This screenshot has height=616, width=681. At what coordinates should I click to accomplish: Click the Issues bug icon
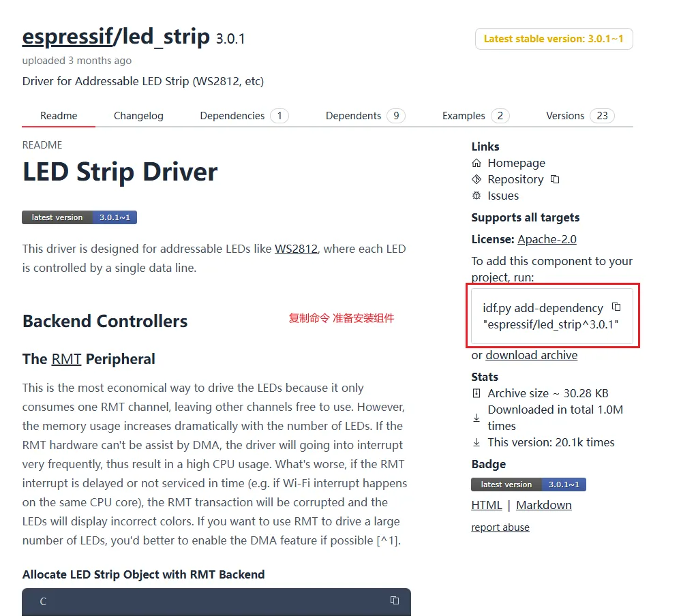476,196
